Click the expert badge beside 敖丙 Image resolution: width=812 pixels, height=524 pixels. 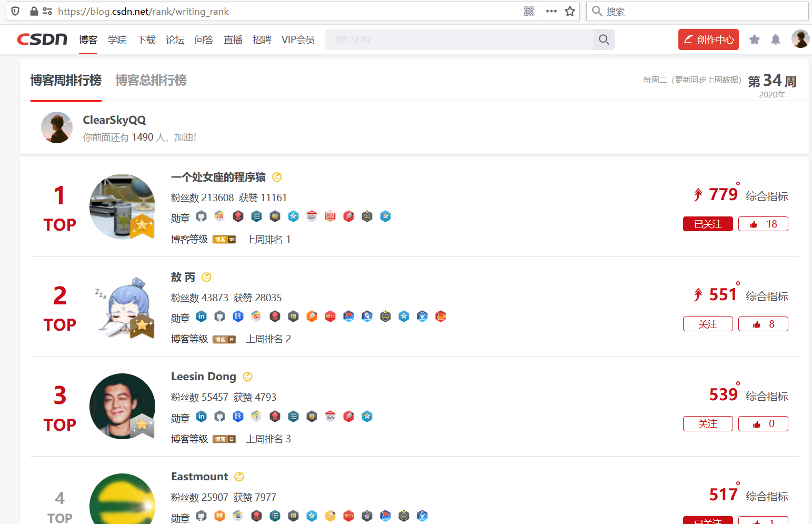[x=206, y=277]
